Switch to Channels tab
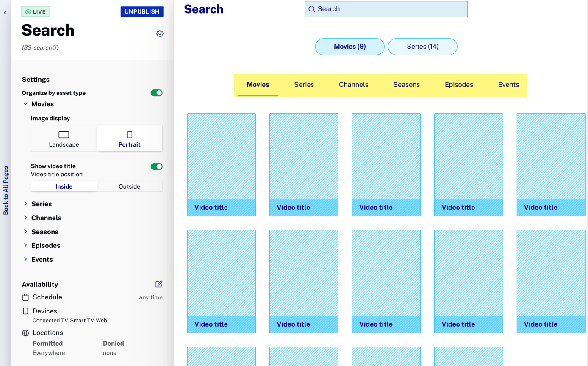Screen dimensions: 588x366 (x=354, y=85)
